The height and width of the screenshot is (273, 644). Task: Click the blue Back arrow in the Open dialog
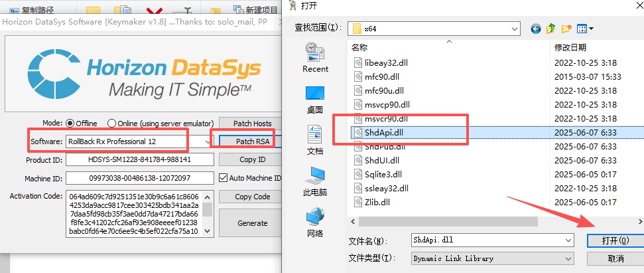click(536, 29)
